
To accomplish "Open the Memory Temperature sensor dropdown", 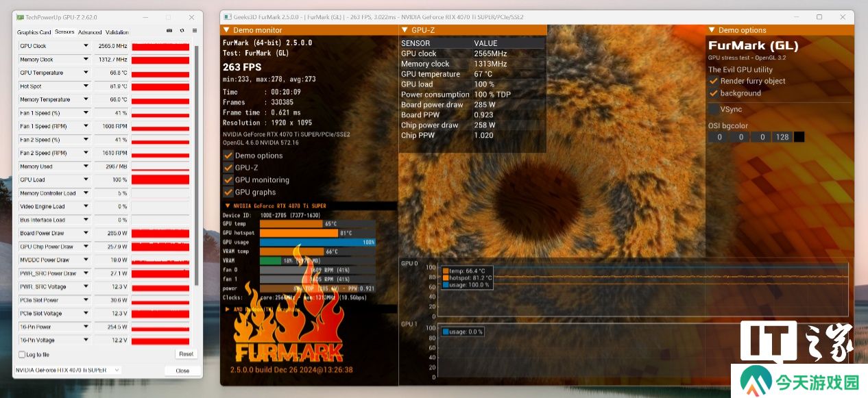I will point(86,99).
